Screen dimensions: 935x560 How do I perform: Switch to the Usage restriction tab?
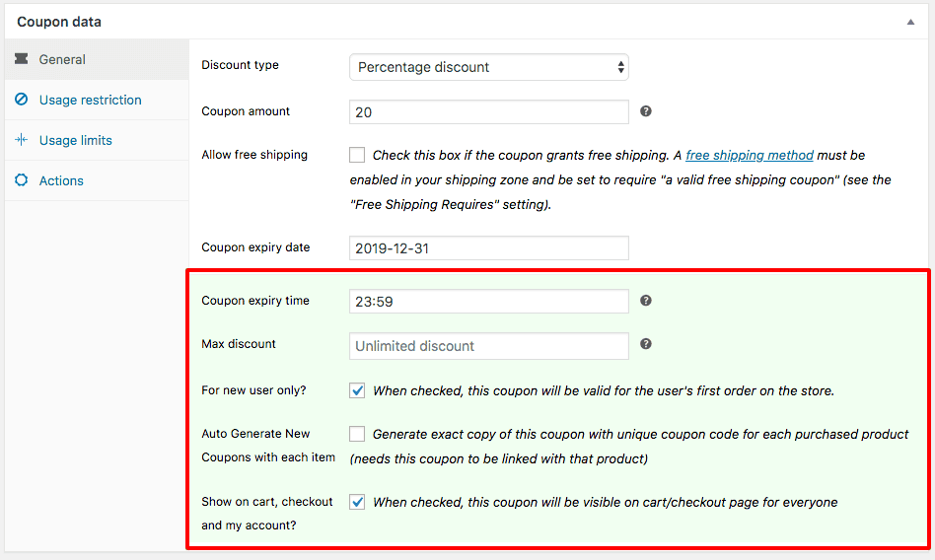tap(97, 100)
